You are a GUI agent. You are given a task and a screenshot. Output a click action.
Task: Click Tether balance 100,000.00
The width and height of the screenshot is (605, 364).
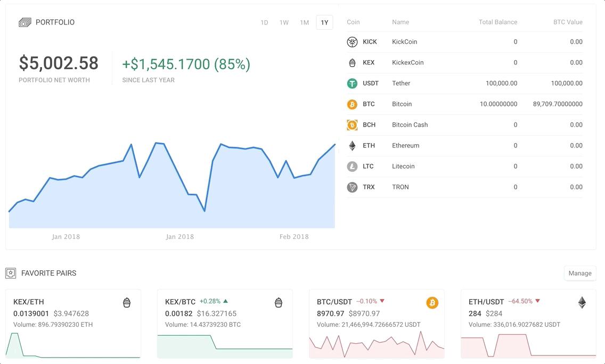(x=501, y=84)
